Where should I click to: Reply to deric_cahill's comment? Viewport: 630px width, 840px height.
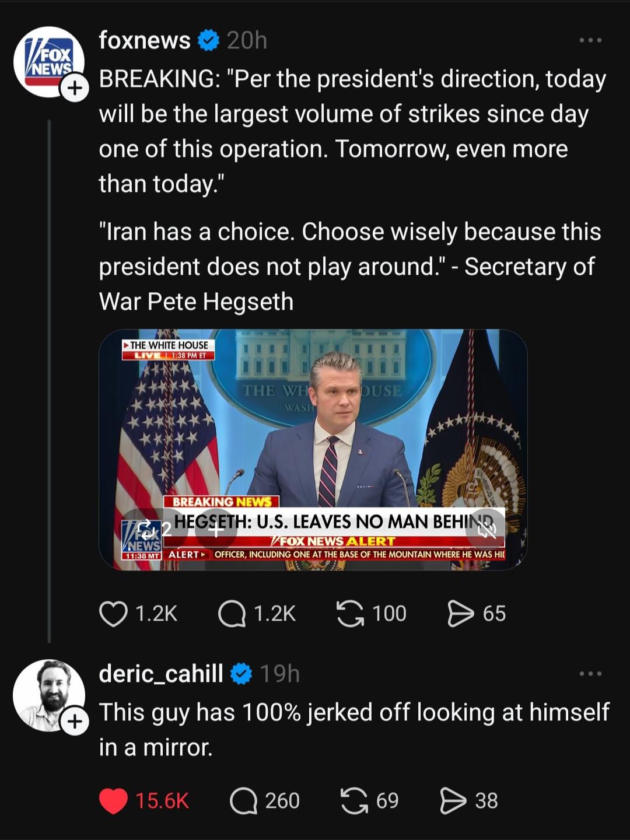coord(243,801)
